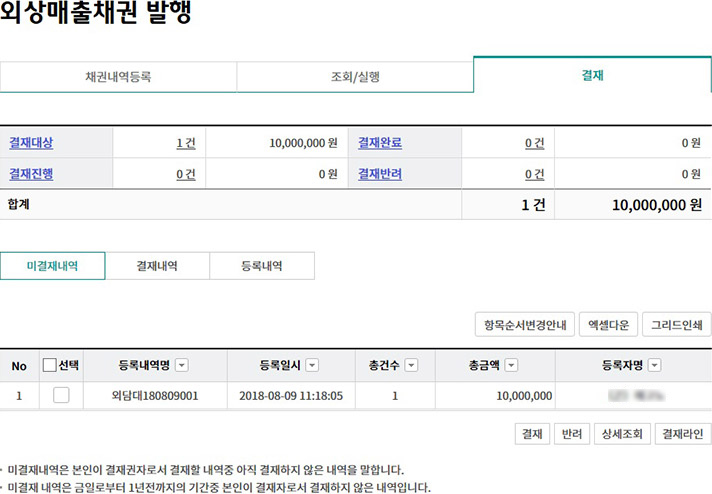Open the 등록내역 sub-tab
This screenshot has width=712, height=494.
pyautogui.click(x=261, y=266)
